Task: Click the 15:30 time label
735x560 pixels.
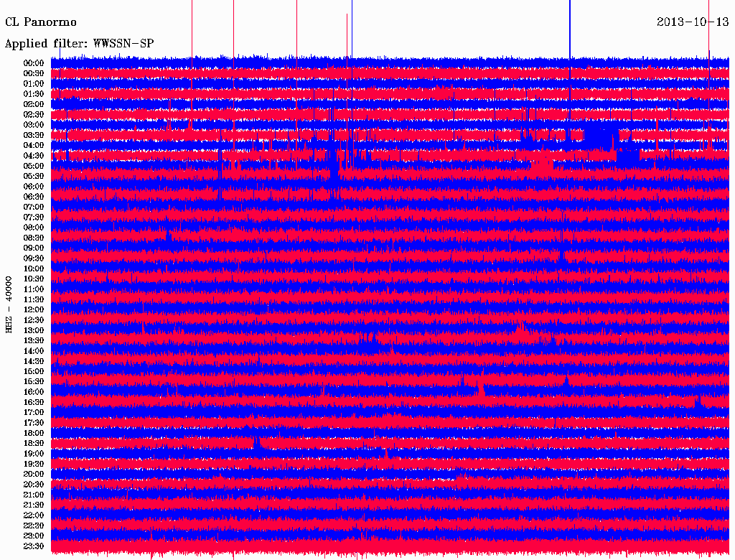Action: (33, 382)
